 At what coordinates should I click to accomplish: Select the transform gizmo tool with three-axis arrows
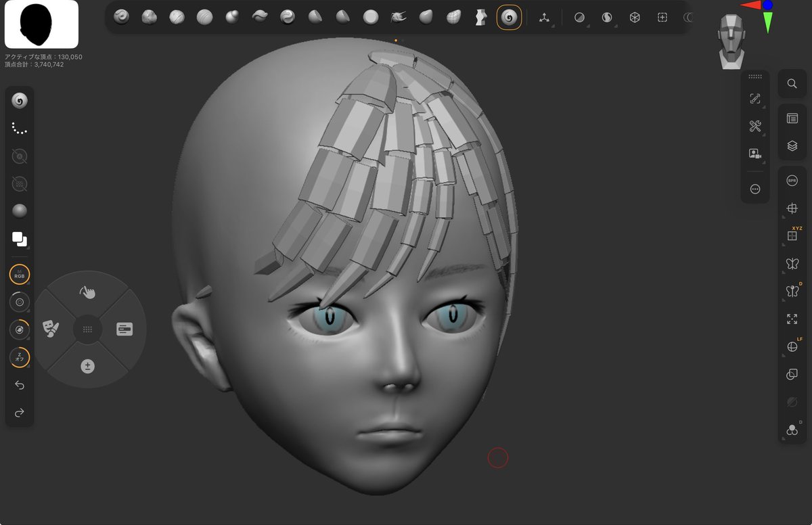click(x=545, y=17)
